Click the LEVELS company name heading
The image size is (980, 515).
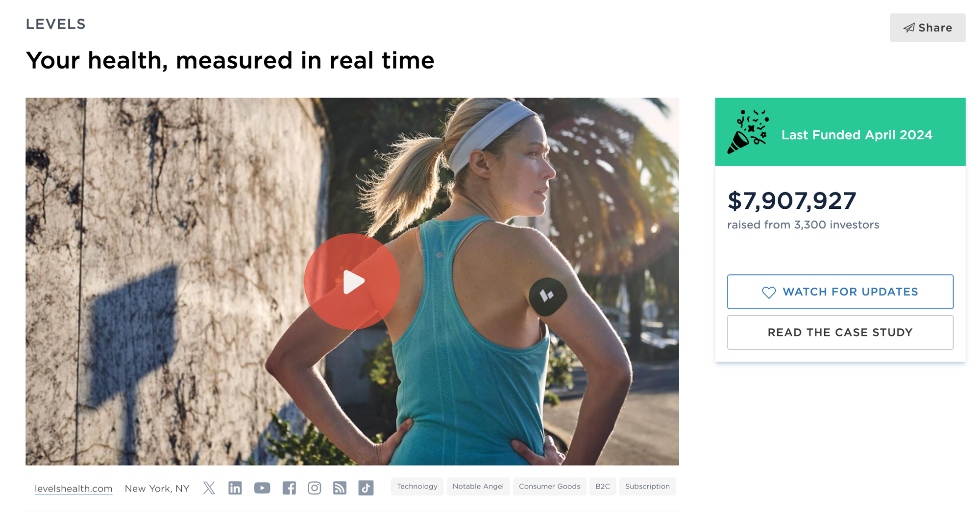point(56,24)
